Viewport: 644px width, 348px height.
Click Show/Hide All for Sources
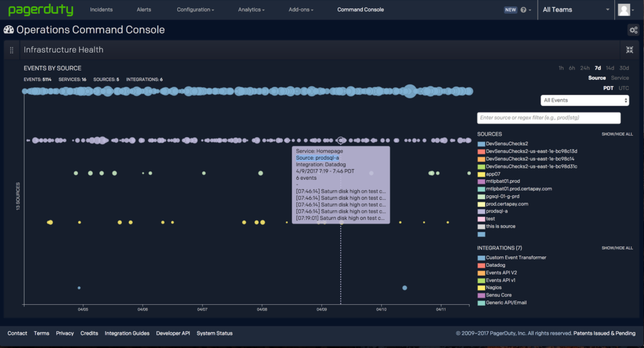click(617, 134)
